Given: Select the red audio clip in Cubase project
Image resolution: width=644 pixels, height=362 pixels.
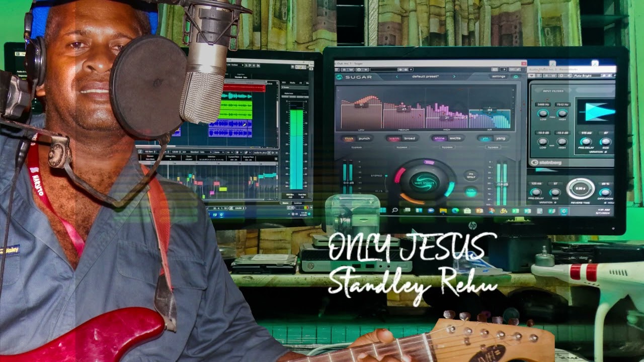Looking at the screenshot, I should (x=244, y=88).
